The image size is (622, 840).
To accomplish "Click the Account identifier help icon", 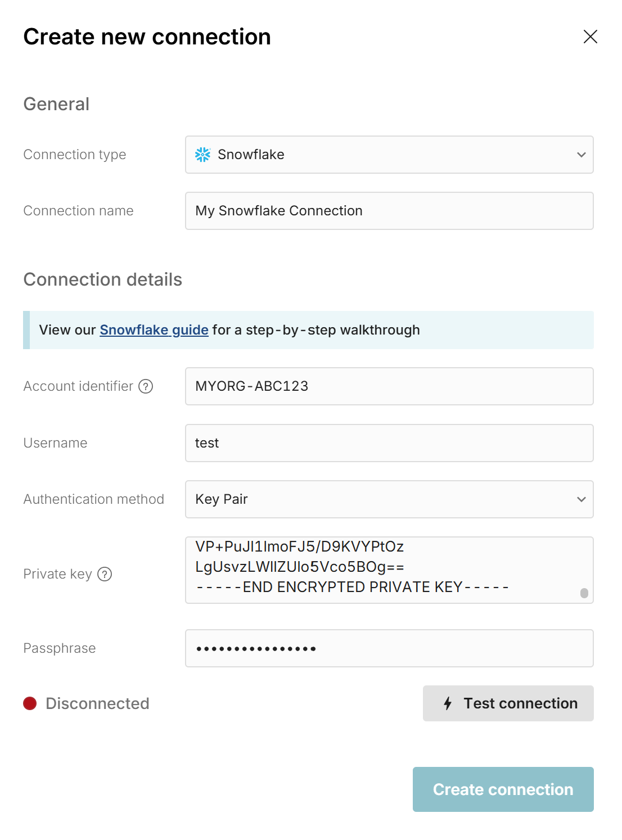I will pyautogui.click(x=146, y=386).
